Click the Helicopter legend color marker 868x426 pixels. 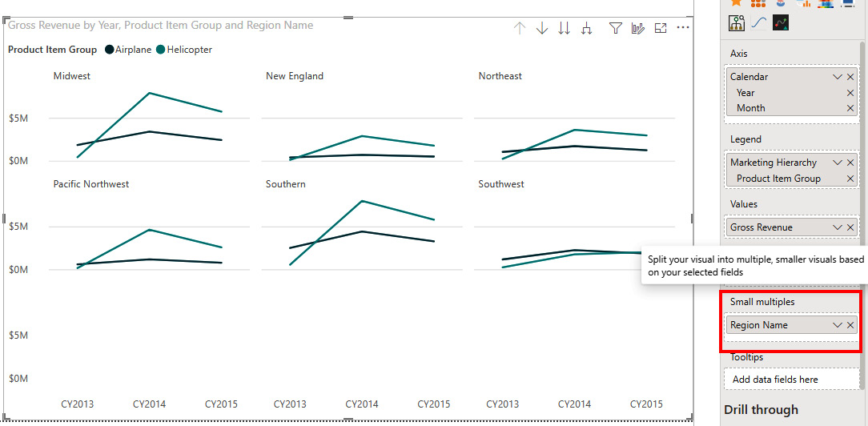[x=161, y=50]
